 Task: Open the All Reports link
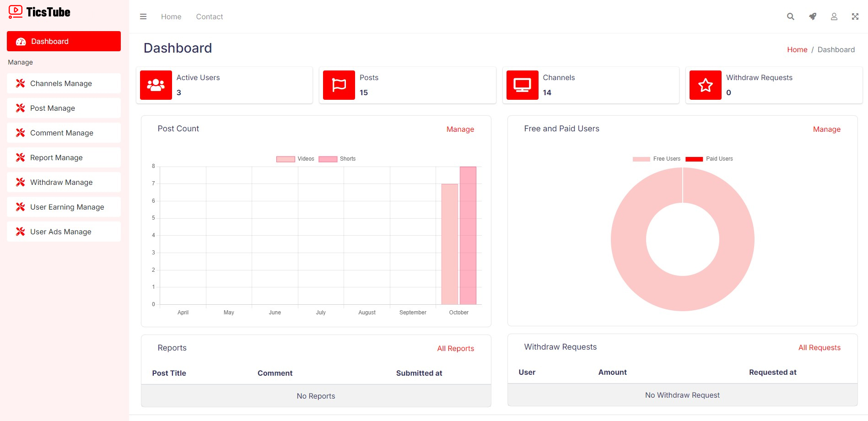[455, 349]
